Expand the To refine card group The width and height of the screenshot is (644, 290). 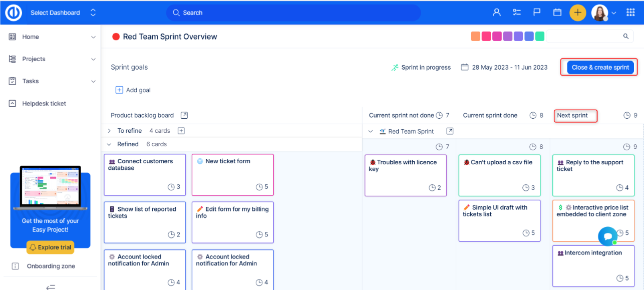tap(110, 131)
